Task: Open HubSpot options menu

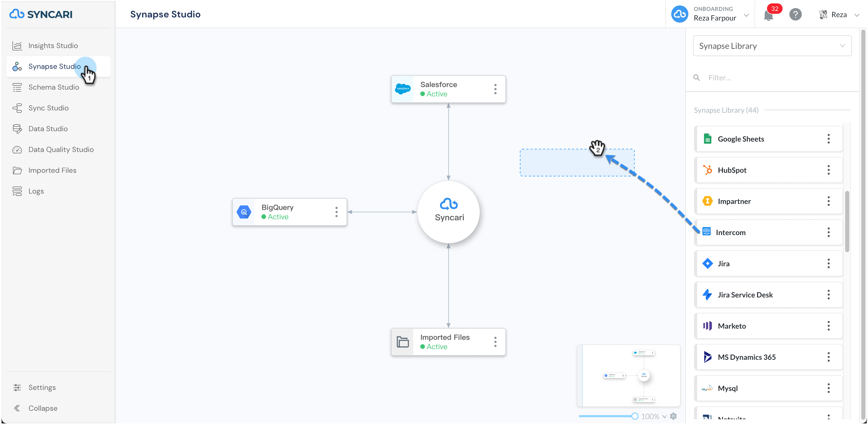Action: (828, 170)
